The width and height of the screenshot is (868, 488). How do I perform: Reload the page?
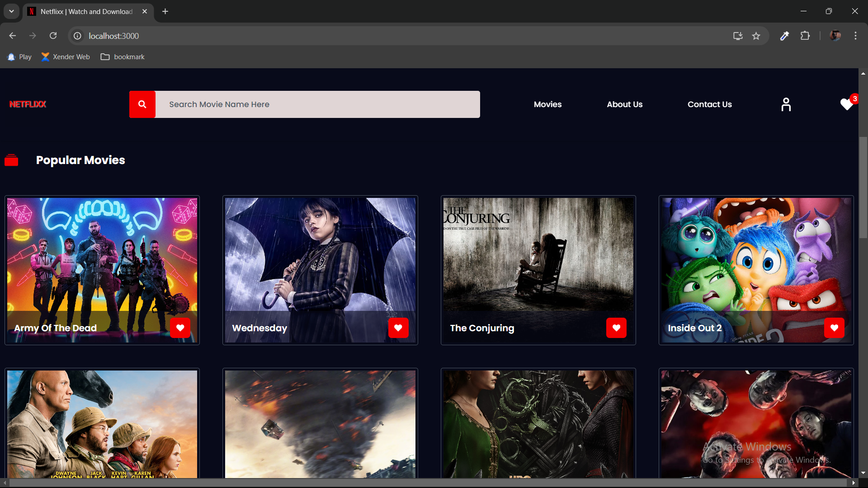[53, 36]
